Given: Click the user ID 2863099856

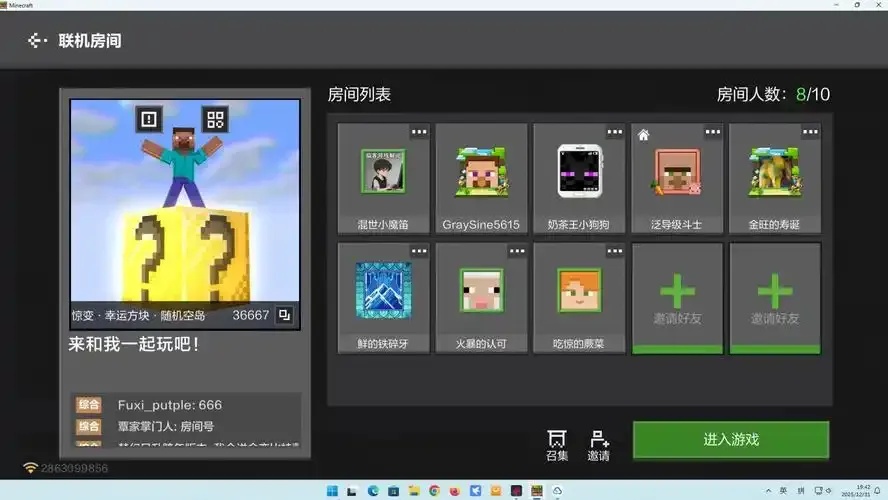Looking at the screenshot, I should (74, 468).
